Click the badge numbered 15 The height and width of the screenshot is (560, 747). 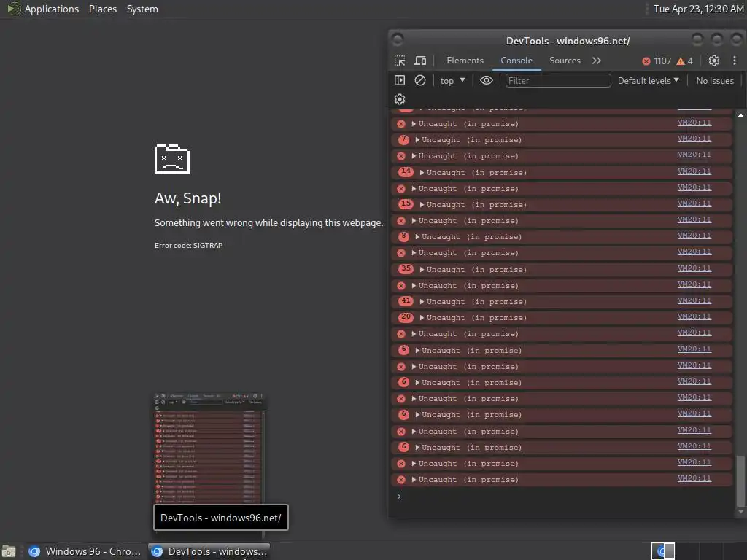pyautogui.click(x=406, y=204)
